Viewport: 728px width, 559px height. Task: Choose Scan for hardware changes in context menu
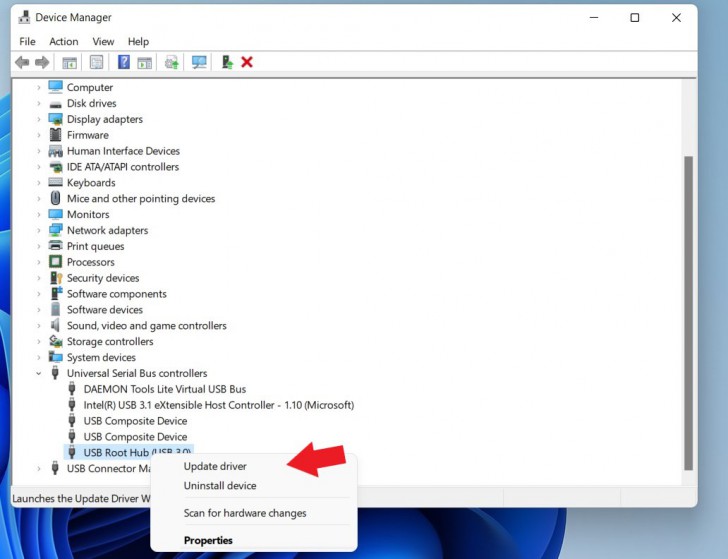[x=245, y=513]
